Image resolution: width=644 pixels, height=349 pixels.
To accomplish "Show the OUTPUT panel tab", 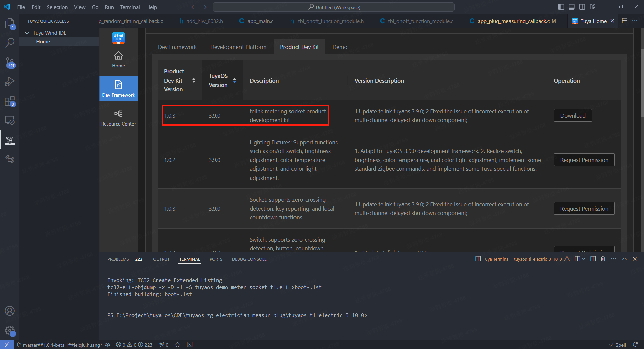I will (161, 259).
